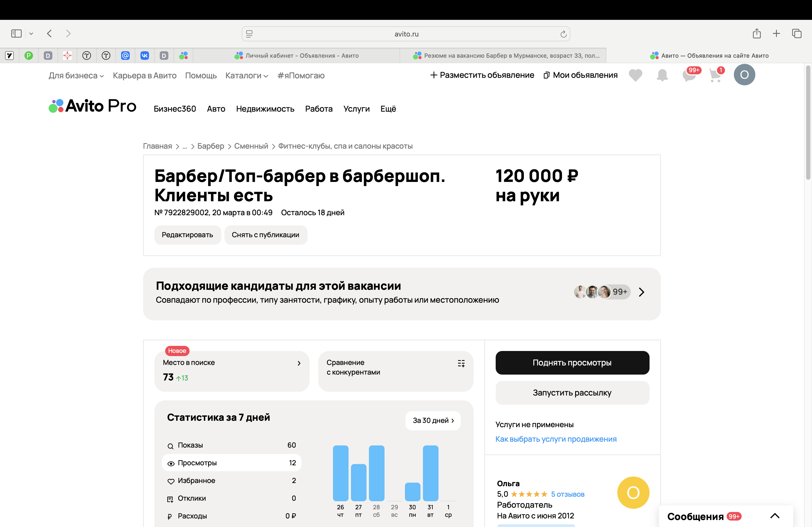Open the #яПомогаю link

click(301, 75)
